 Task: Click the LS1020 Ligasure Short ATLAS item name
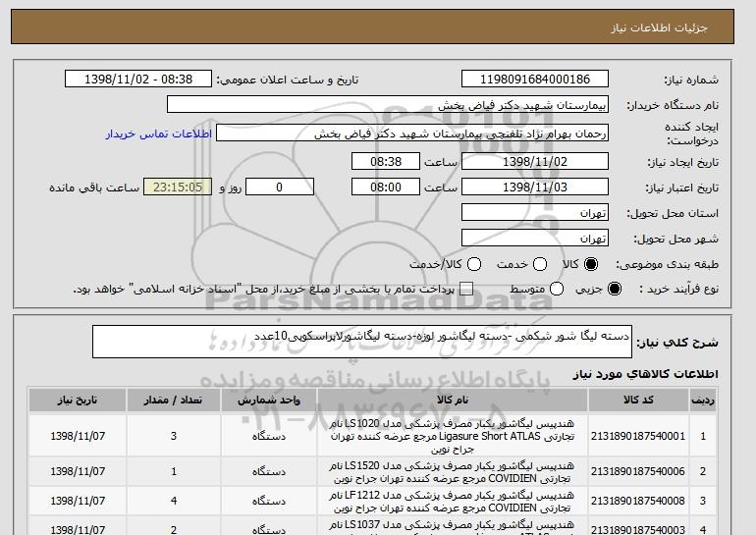pos(453,436)
